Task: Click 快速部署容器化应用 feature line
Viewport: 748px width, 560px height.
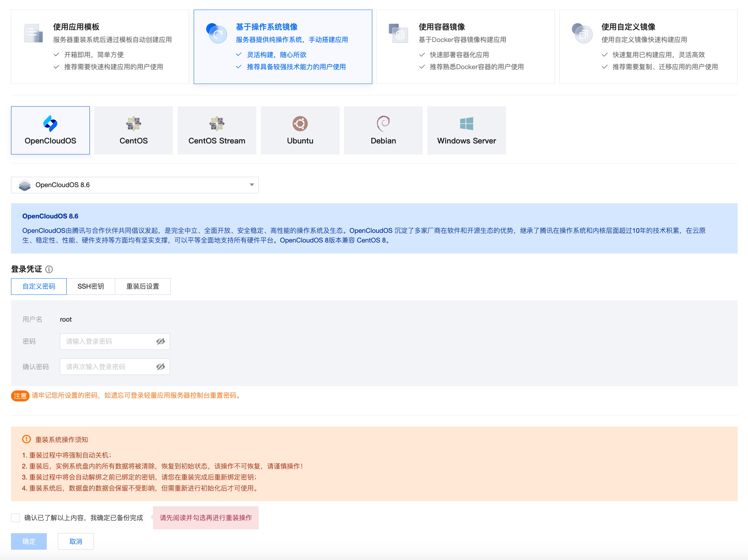Action: pos(459,55)
